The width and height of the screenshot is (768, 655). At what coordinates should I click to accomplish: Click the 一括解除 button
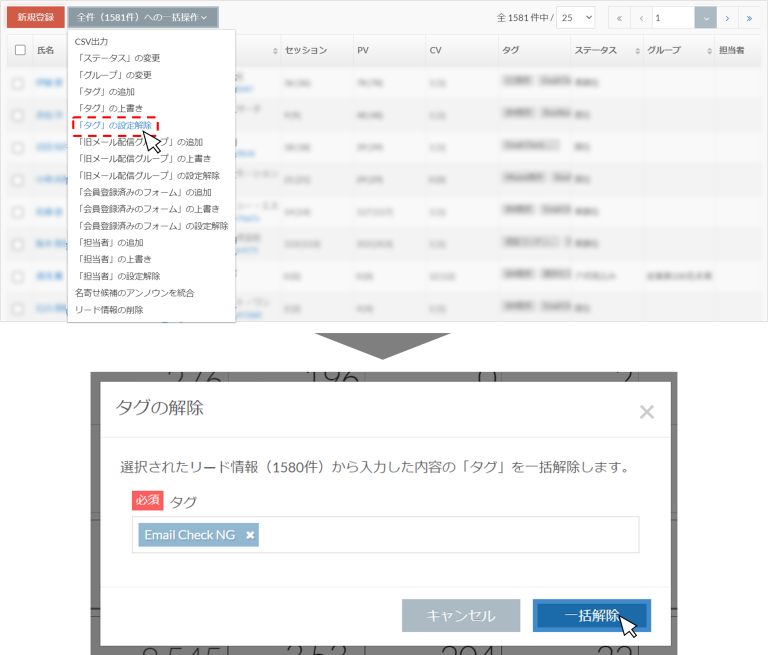[x=592, y=615]
